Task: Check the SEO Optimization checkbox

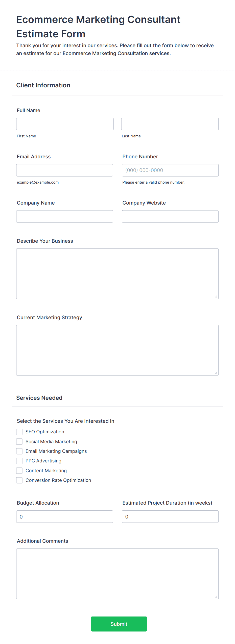Action: pos(19,432)
